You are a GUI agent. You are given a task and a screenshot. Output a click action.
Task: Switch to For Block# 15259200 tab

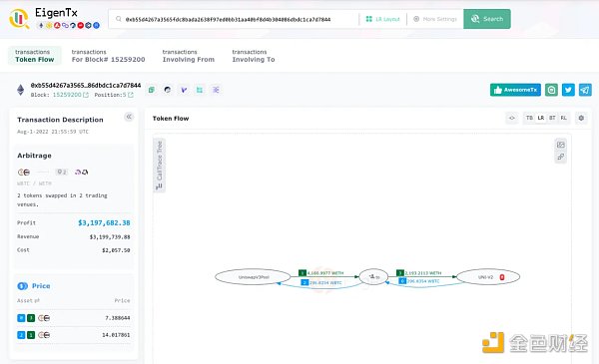coord(108,56)
